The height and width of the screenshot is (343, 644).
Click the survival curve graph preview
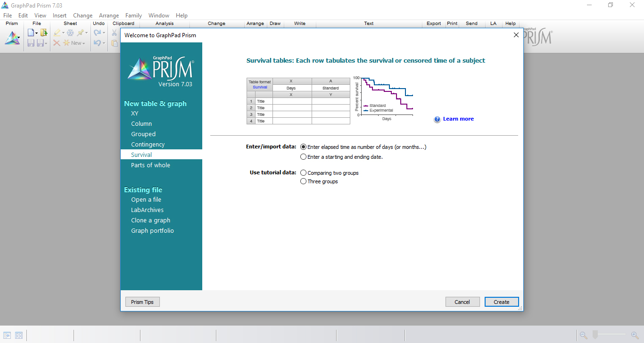(384, 98)
